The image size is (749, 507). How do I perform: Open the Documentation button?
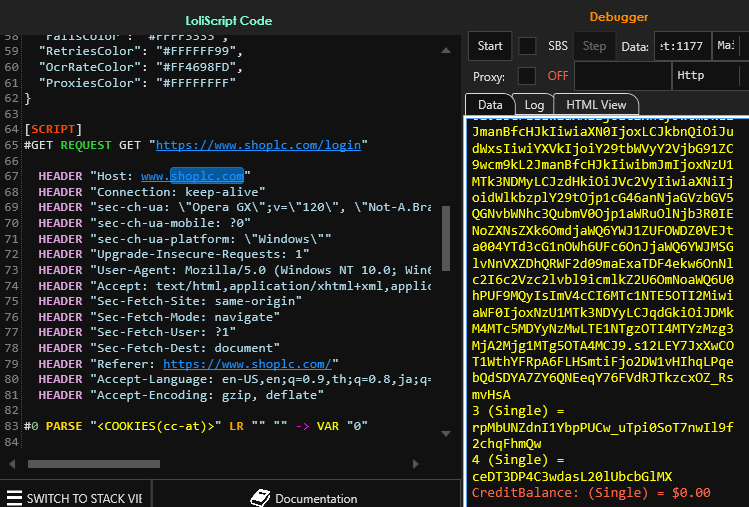[x=304, y=497]
